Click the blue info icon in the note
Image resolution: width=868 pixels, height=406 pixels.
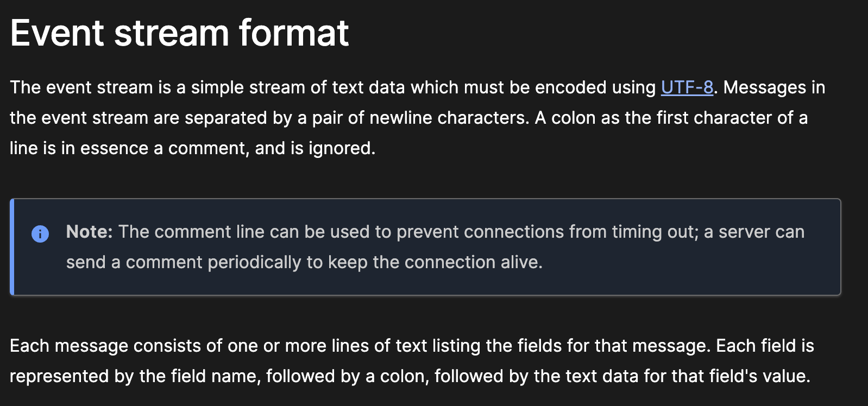[40, 234]
